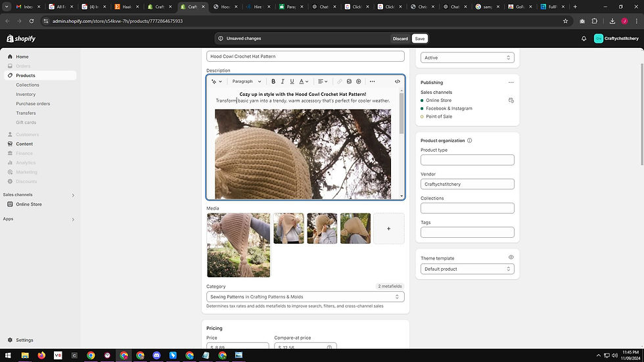
Task: Click description editor vertical scrollbar
Action: 402,113
